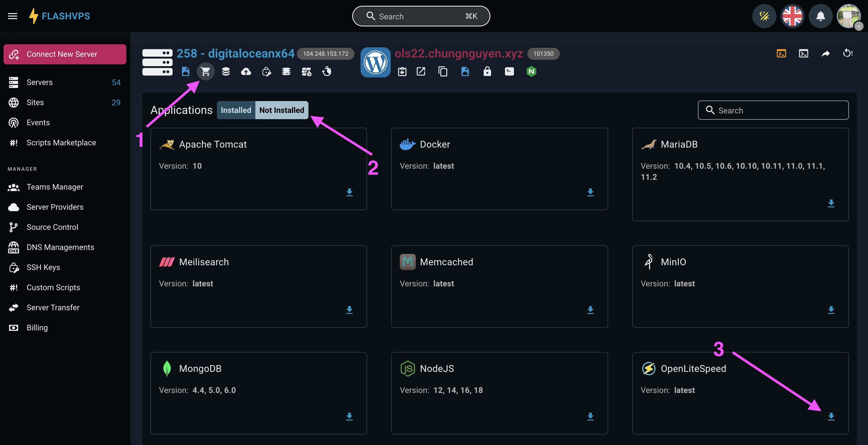Go to DNS Managements

tap(60, 247)
